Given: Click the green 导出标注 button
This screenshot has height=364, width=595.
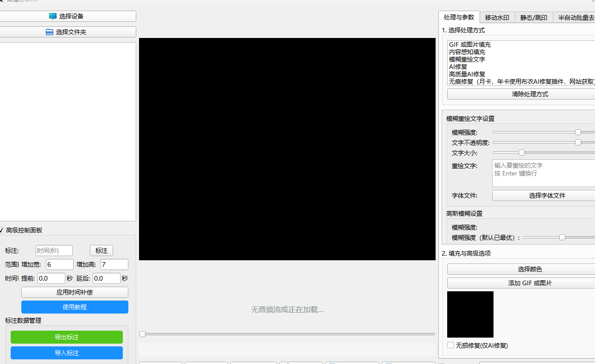Looking at the screenshot, I should coord(67,337).
